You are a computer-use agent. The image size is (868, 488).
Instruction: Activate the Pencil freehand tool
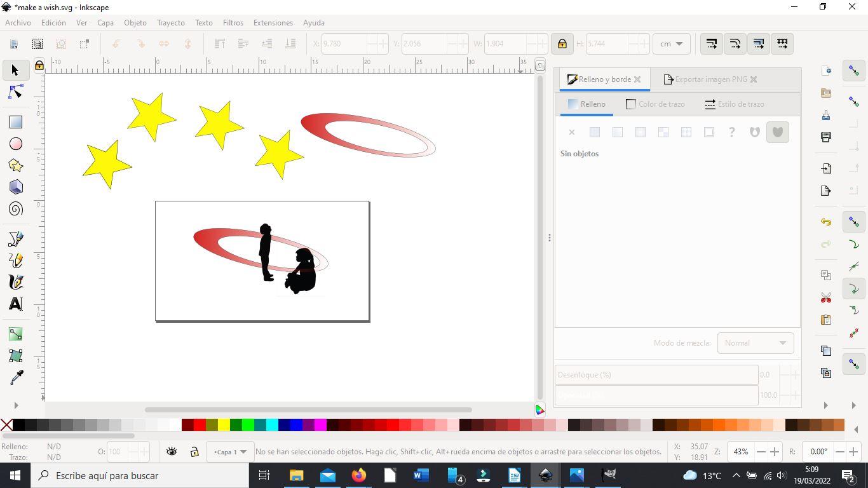click(x=15, y=261)
